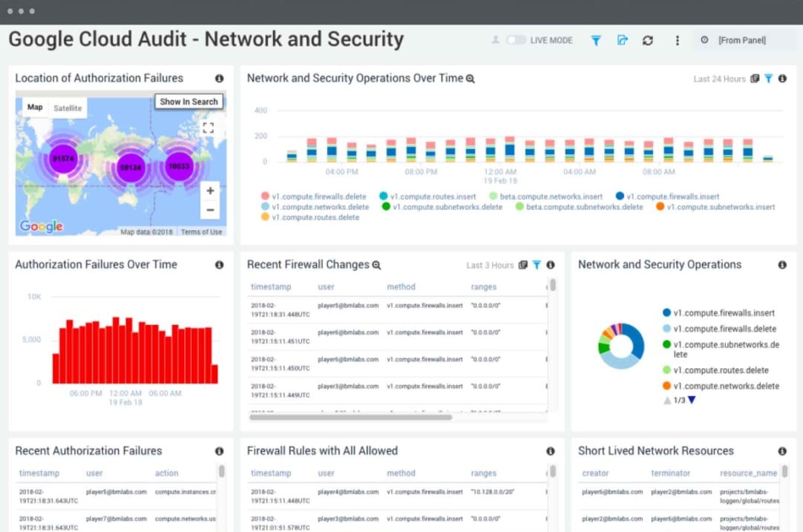The image size is (803, 532).
Task: Toggle v1.compute.routes.delete in the time chart legend
Action: pyautogui.click(x=309, y=217)
